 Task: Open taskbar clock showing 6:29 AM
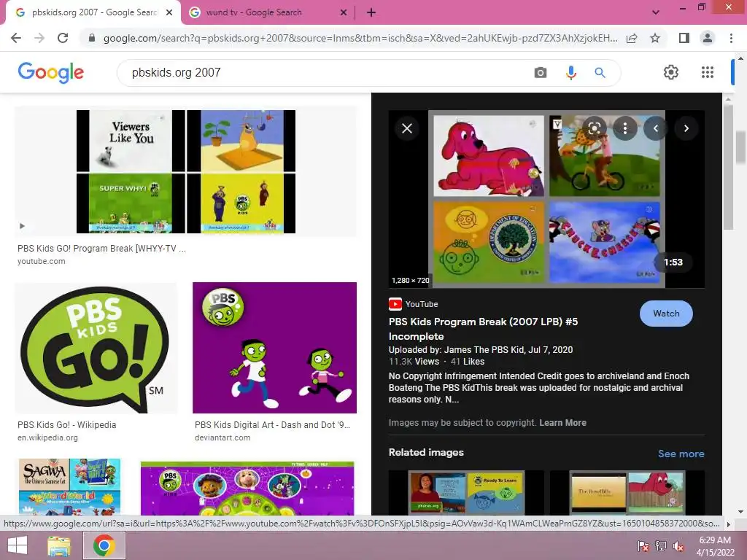point(715,546)
